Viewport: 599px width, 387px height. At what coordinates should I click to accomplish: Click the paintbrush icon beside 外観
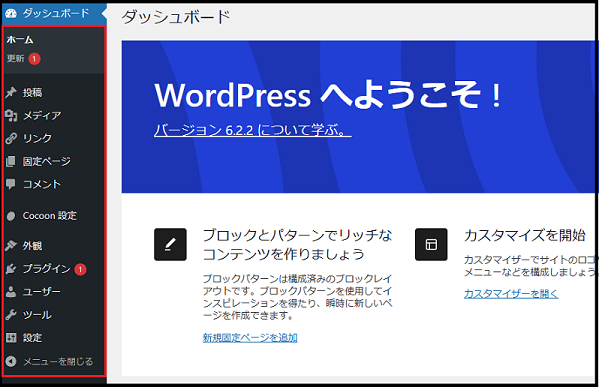pos(11,246)
